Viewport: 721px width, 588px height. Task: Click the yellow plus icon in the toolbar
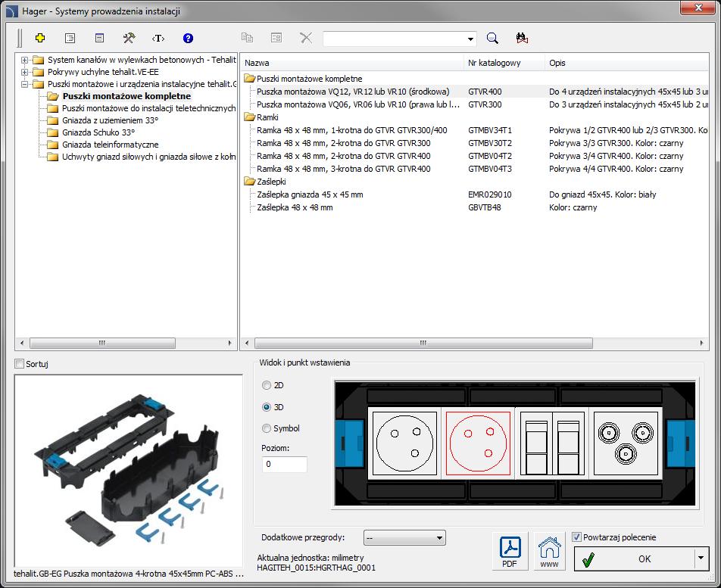(x=40, y=38)
